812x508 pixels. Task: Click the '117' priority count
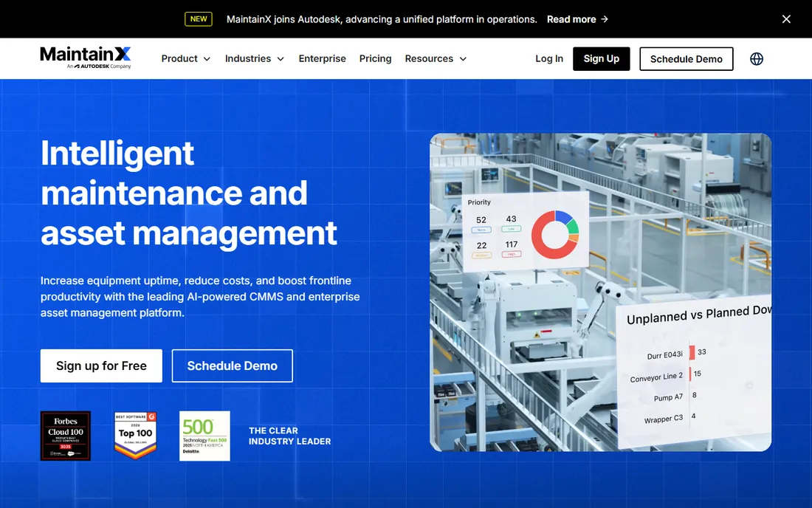[511, 244]
